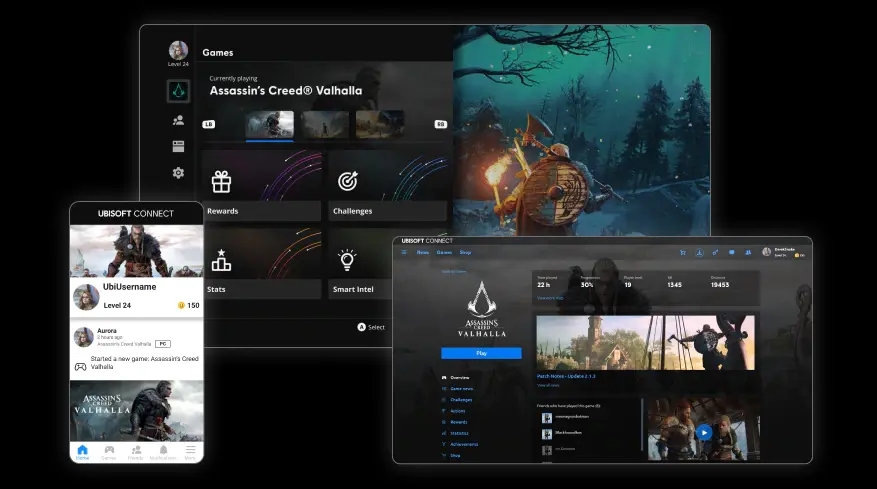
Task: Tap Aurora's avatar in the mobile feed
Action: [84, 337]
